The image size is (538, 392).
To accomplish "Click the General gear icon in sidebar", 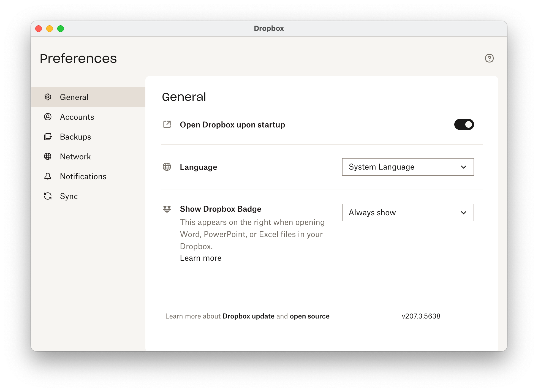I will 48,97.
